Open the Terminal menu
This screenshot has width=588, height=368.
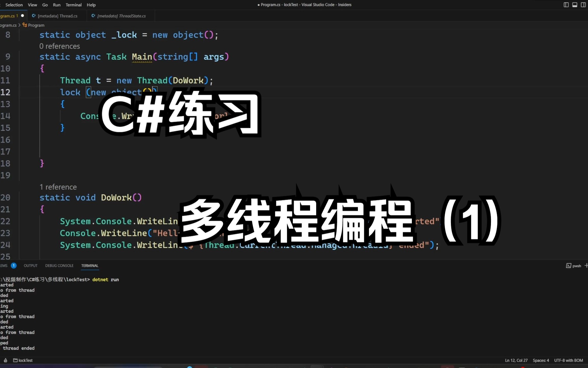pos(73,5)
